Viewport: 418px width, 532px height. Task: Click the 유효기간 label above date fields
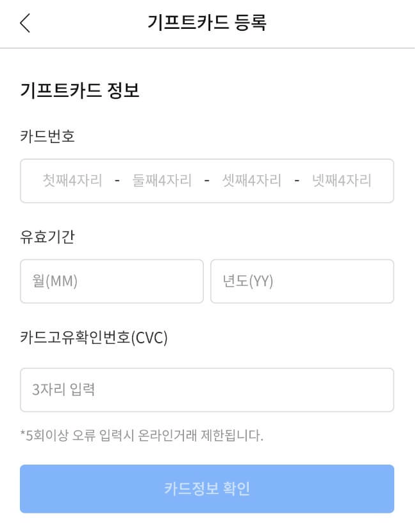47,237
